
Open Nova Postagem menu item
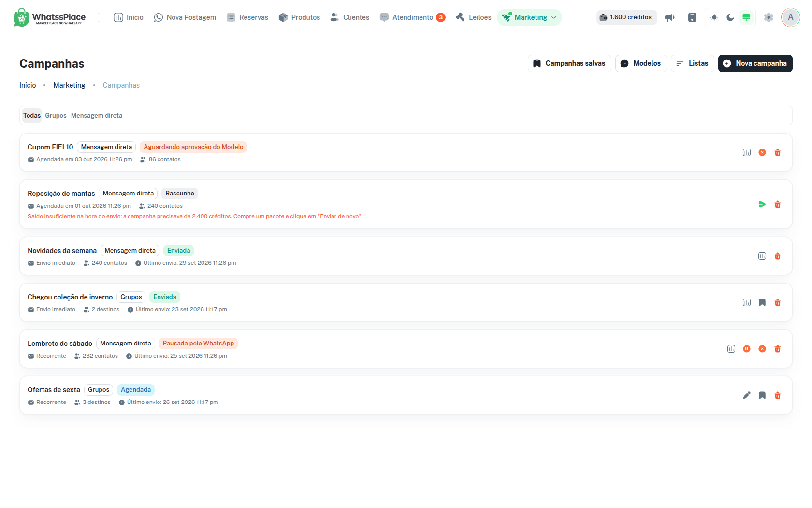(185, 17)
